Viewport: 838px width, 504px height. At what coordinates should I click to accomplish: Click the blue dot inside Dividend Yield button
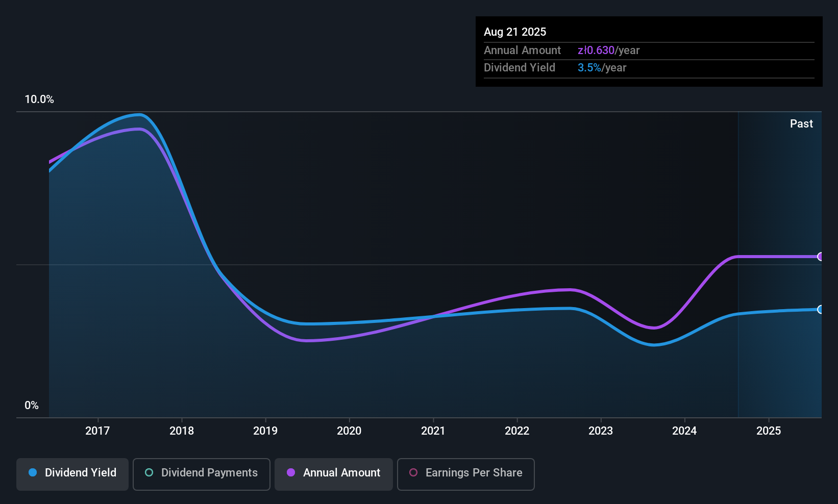point(33,473)
